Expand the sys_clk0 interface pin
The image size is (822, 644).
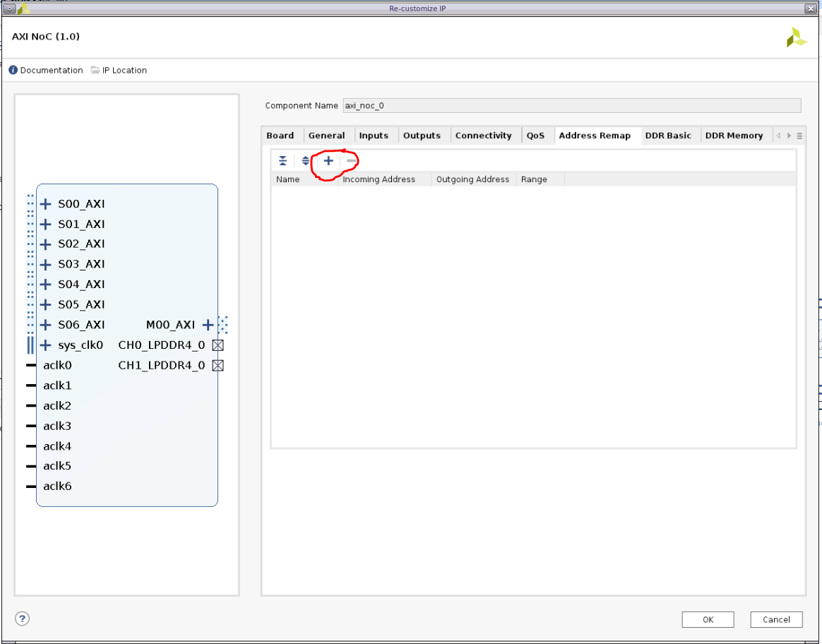[x=45, y=345]
